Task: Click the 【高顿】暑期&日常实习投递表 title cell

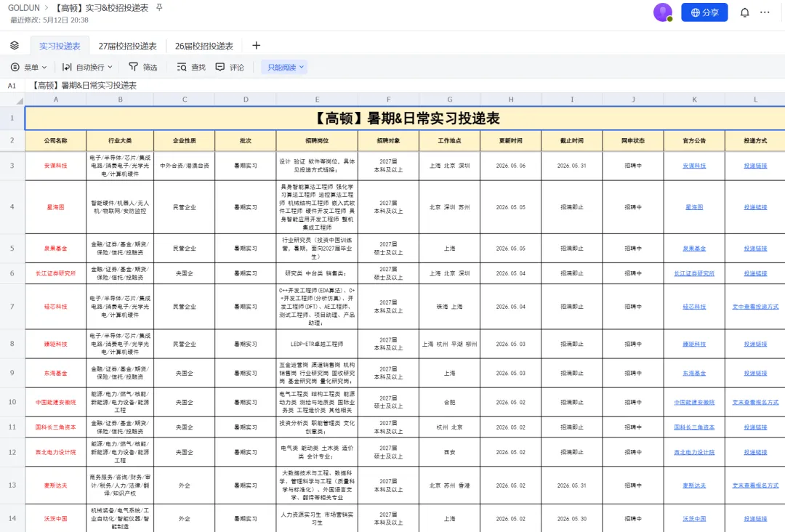Action: pos(405,118)
